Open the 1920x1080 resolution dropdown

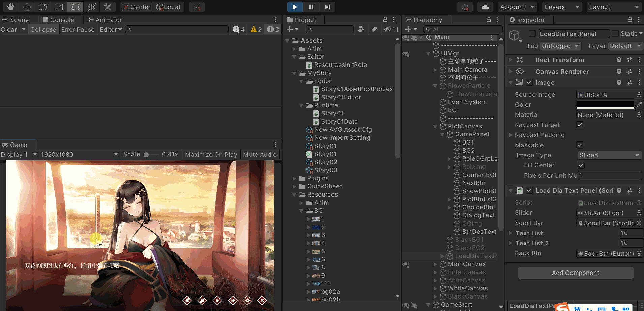click(x=79, y=155)
